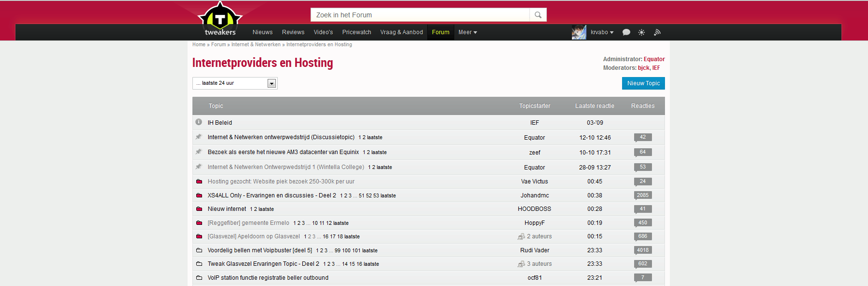Click info icon beside IH Beleid
868x286 pixels.
click(x=199, y=122)
